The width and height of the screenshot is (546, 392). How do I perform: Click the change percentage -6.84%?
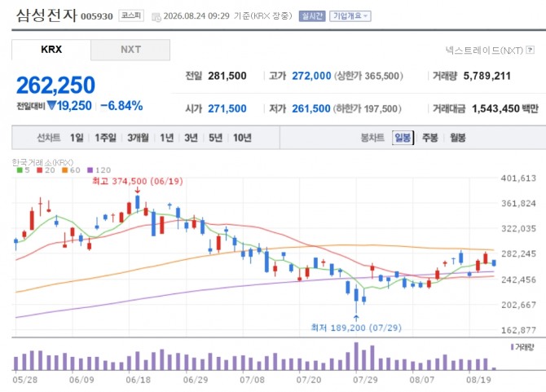121,106
